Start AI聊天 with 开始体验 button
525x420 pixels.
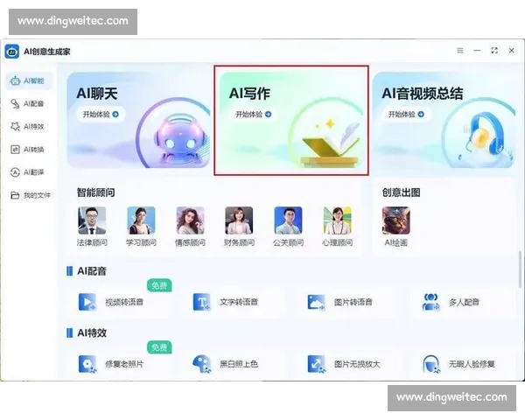tap(101, 115)
